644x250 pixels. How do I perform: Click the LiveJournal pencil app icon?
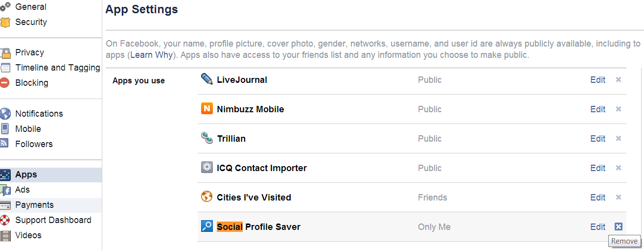point(207,79)
